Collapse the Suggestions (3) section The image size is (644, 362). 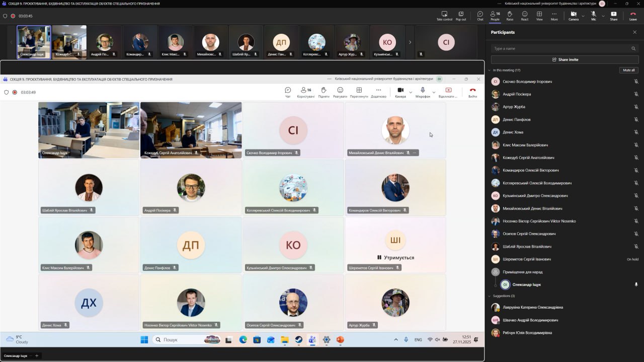[x=490, y=296]
